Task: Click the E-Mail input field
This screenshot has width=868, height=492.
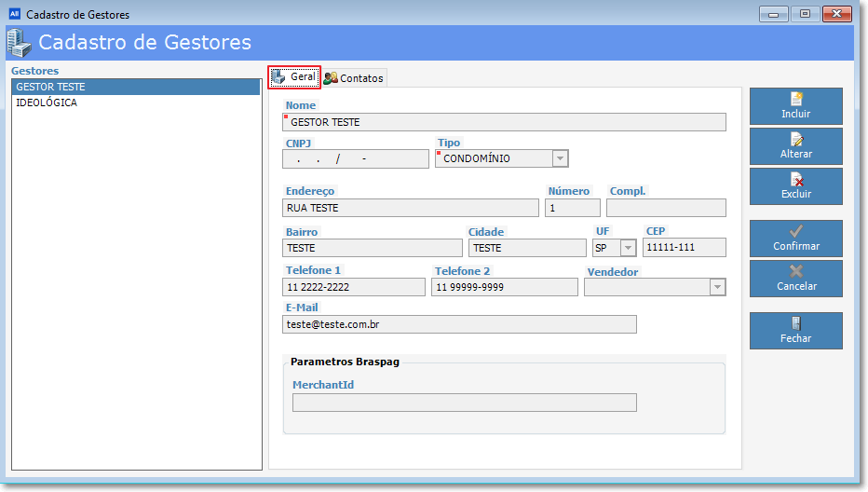Action: point(459,324)
